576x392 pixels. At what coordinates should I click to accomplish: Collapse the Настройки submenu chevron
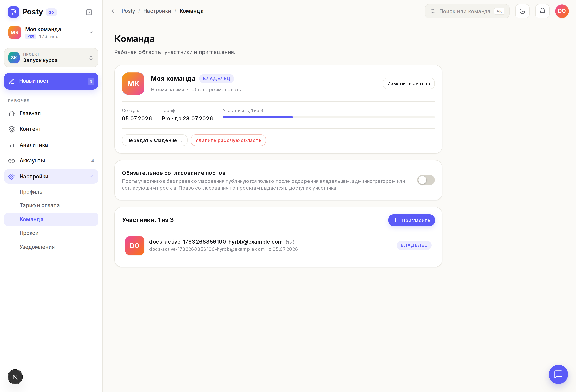coord(91,176)
